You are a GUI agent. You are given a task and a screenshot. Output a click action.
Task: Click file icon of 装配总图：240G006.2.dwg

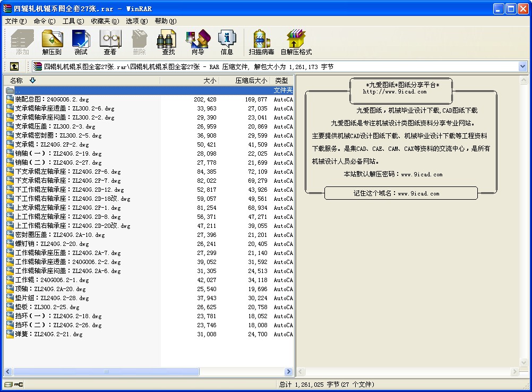[10, 99]
